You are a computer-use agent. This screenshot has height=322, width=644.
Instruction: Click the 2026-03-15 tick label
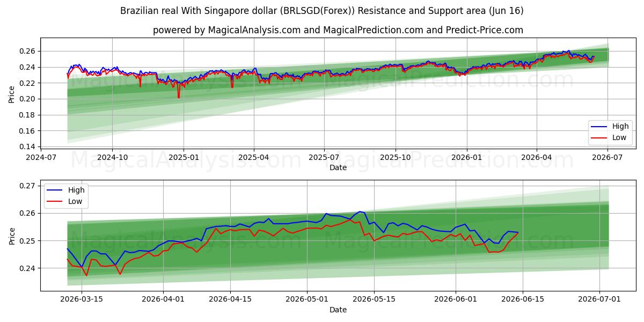82,299
